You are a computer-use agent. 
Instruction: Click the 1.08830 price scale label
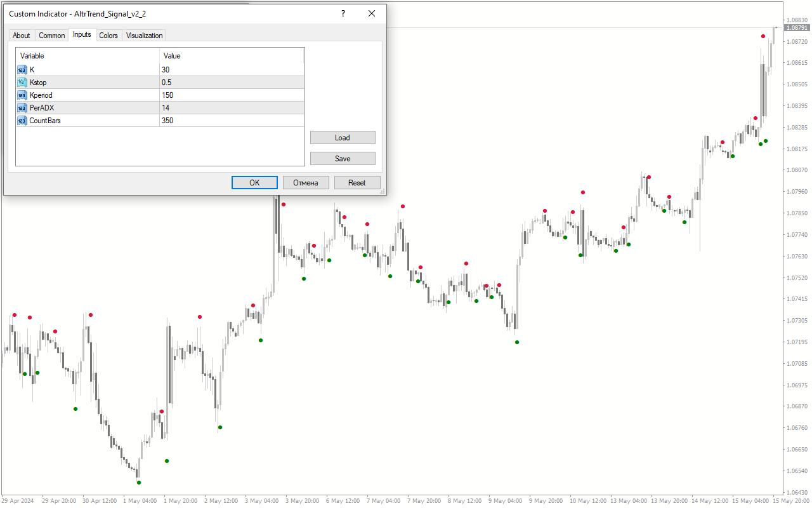tap(797, 20)
